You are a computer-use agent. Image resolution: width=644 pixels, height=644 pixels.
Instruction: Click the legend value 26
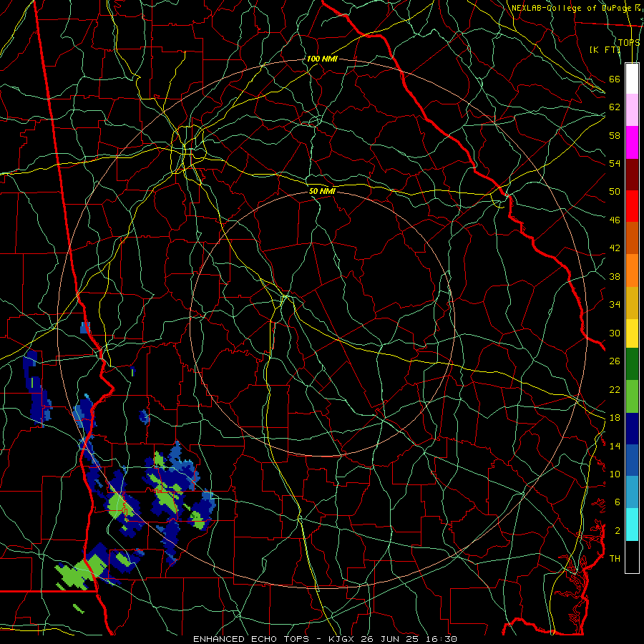click(615, 361)
